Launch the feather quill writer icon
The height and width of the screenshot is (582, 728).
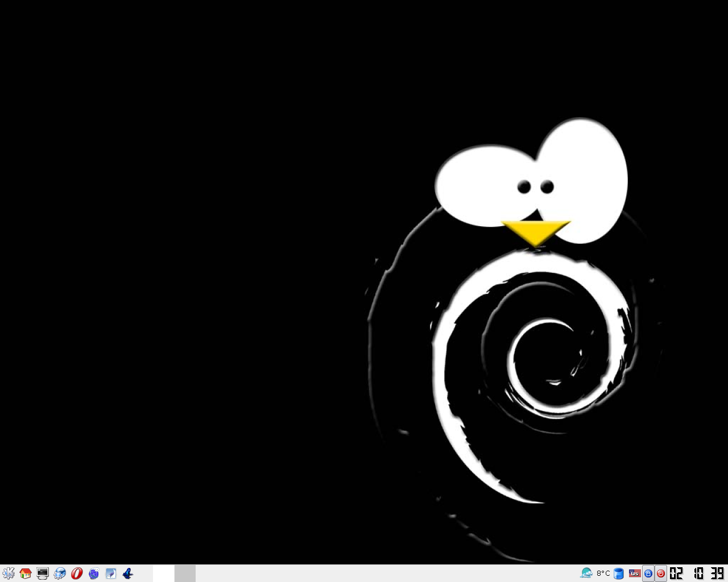pos(111,573)
